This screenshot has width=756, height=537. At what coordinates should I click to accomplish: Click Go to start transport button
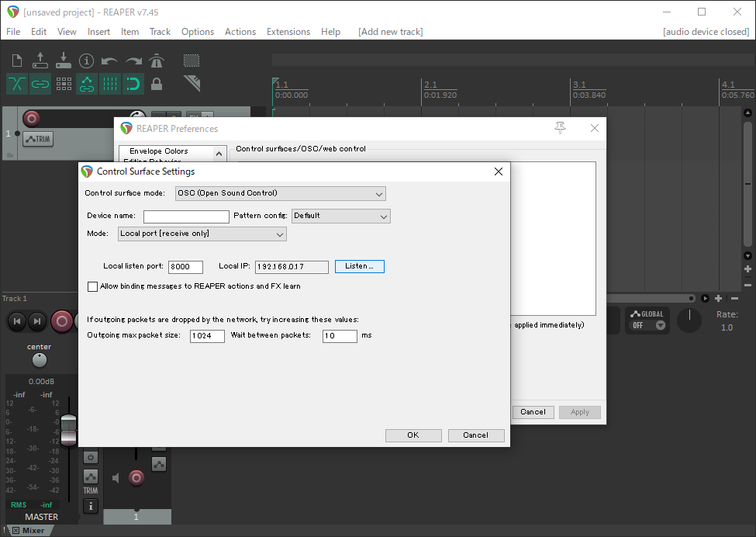point(17,321)
